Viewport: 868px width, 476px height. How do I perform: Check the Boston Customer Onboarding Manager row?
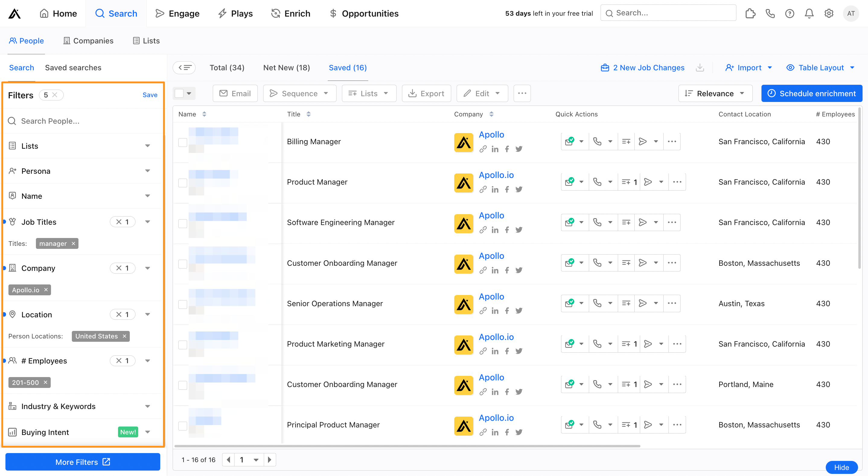pyautogui.click(x=183, y=264)
